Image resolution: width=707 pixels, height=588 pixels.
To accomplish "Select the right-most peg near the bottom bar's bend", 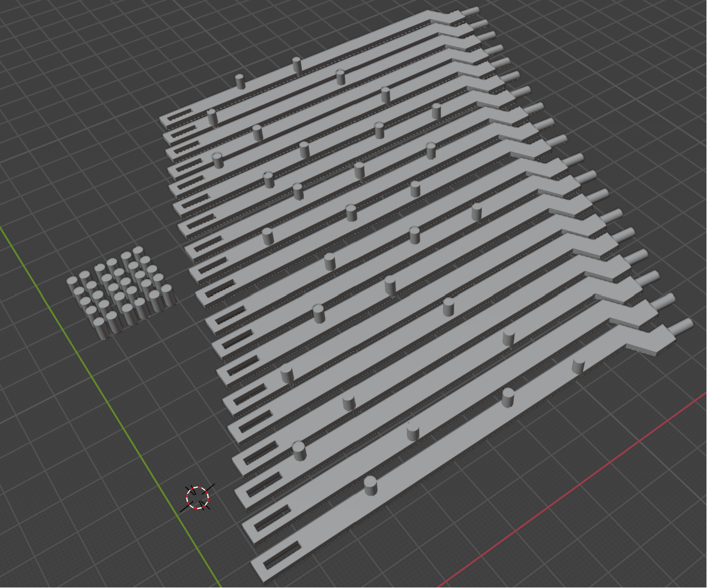I will [578, 365].
